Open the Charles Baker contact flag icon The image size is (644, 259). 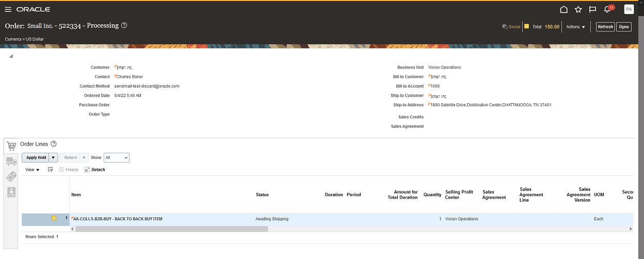tap(116, 76)
